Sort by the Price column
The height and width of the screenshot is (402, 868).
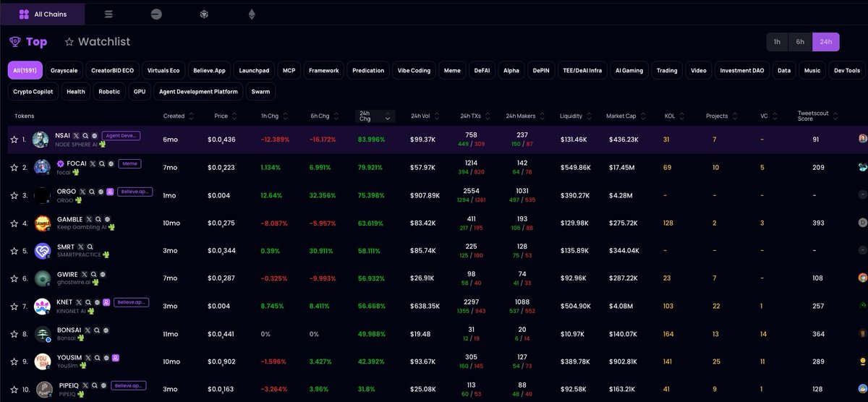(226, 116)
